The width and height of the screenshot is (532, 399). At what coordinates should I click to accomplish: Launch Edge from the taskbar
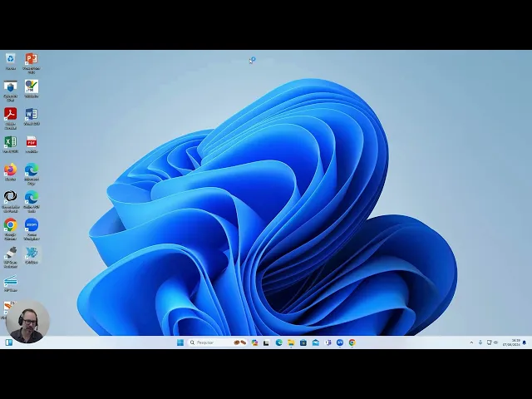(x=279, y=342)
